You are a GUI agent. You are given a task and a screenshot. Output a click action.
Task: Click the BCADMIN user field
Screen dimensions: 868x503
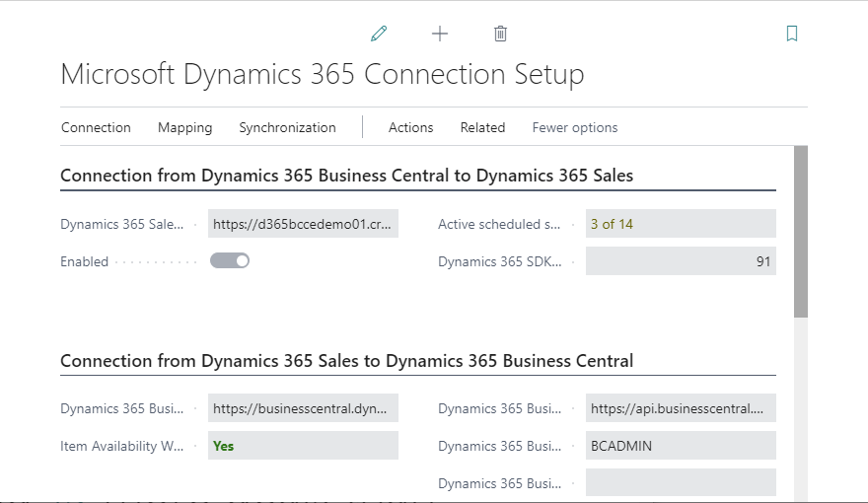[x=681, y=446]
